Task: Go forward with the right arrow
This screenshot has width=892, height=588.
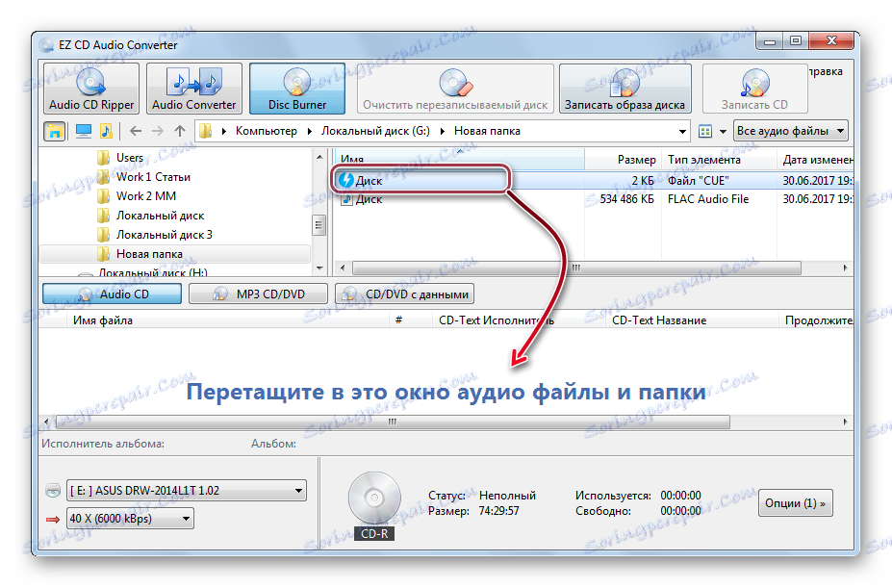Action: pos(158,131)
